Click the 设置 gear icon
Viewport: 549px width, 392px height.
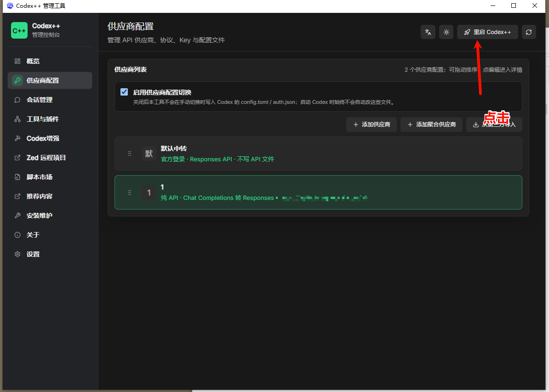point(17,254)
